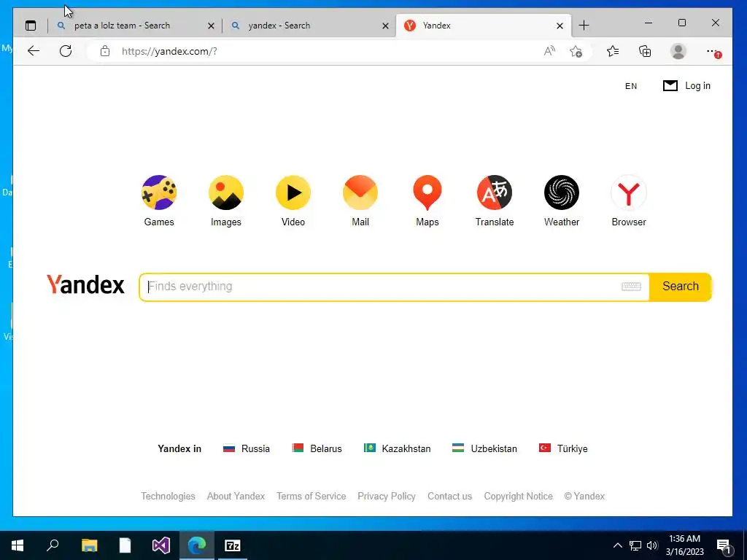747x560 pixels.
Task: Close the Yandex tab
Action: coord(560,26)
